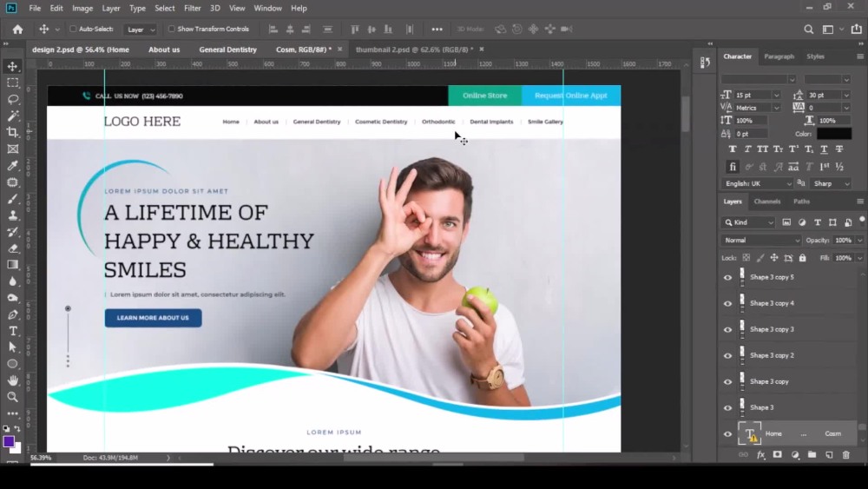
Task: Create a new group folder
Action: point(812,454)
